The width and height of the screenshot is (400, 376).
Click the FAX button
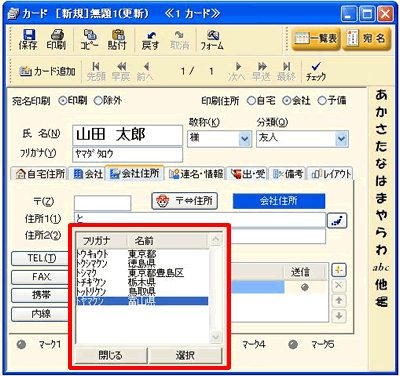point(41,277)
